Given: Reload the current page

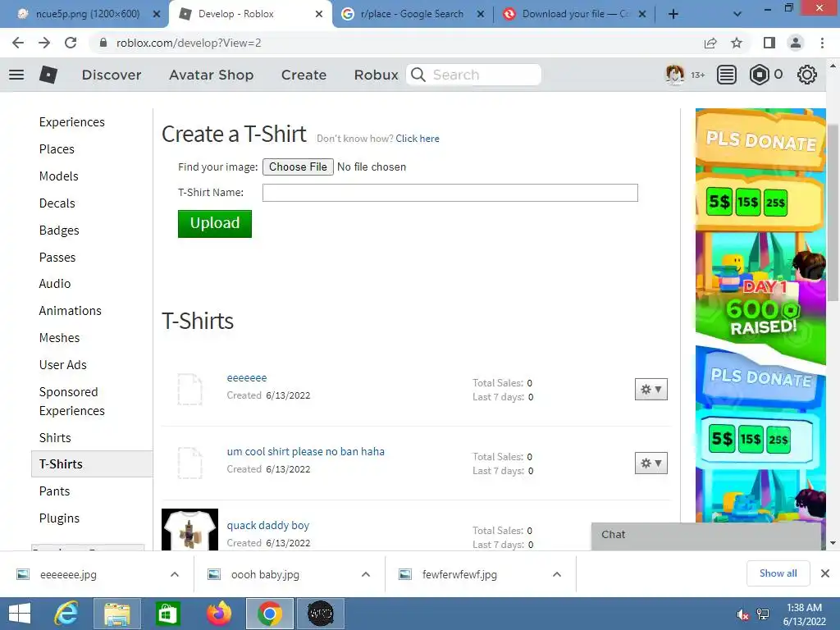Looking at the screenshot, I should tap(71, 43).
